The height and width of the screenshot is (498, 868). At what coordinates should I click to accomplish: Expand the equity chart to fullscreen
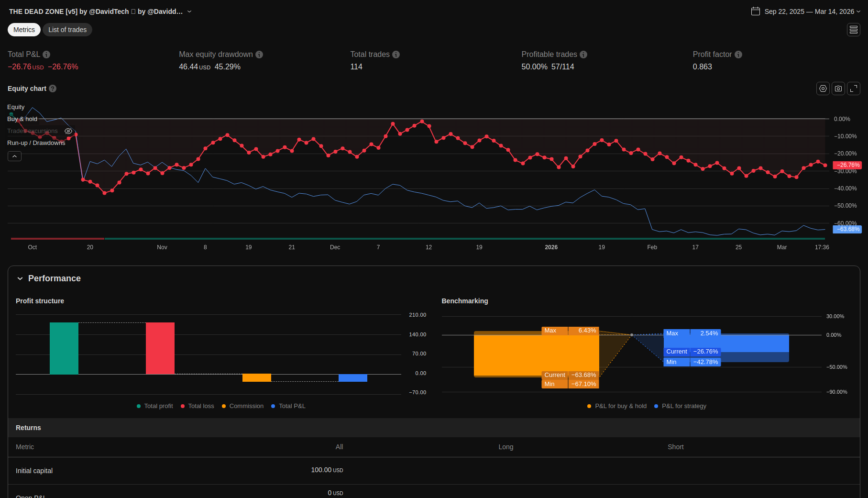(x=854, y=89)
